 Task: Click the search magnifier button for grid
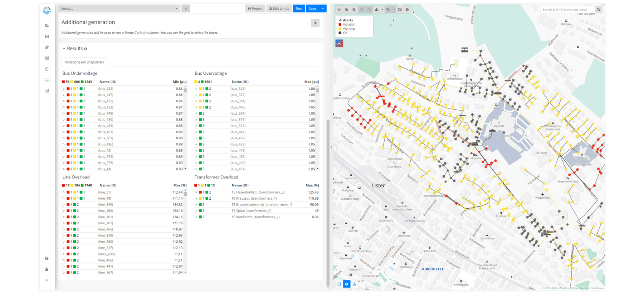[598, 10]
